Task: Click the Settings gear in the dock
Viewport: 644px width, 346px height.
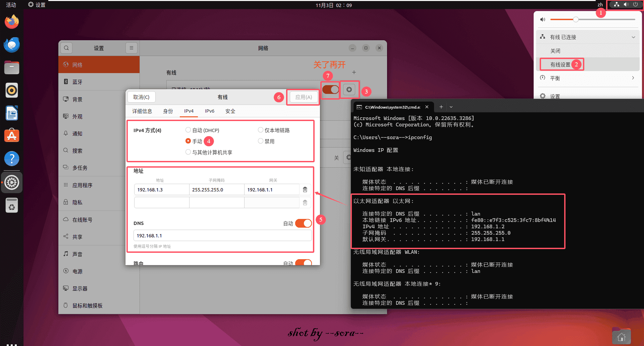Action: (x=12, y=182)
